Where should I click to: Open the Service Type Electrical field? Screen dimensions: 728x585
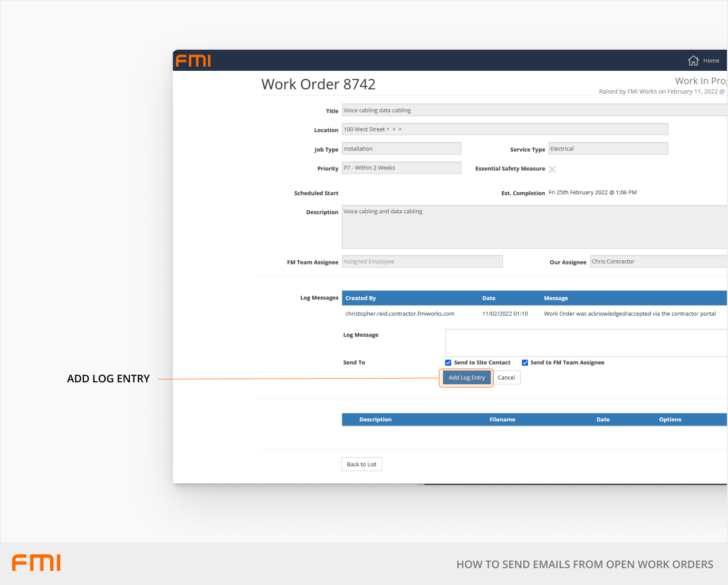[608, 149]
